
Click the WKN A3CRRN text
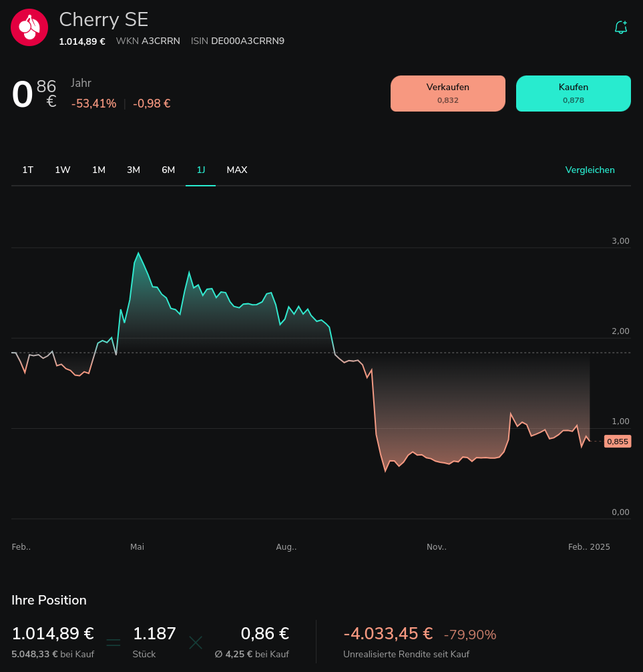pyautogui.click(x=148, y=41)
